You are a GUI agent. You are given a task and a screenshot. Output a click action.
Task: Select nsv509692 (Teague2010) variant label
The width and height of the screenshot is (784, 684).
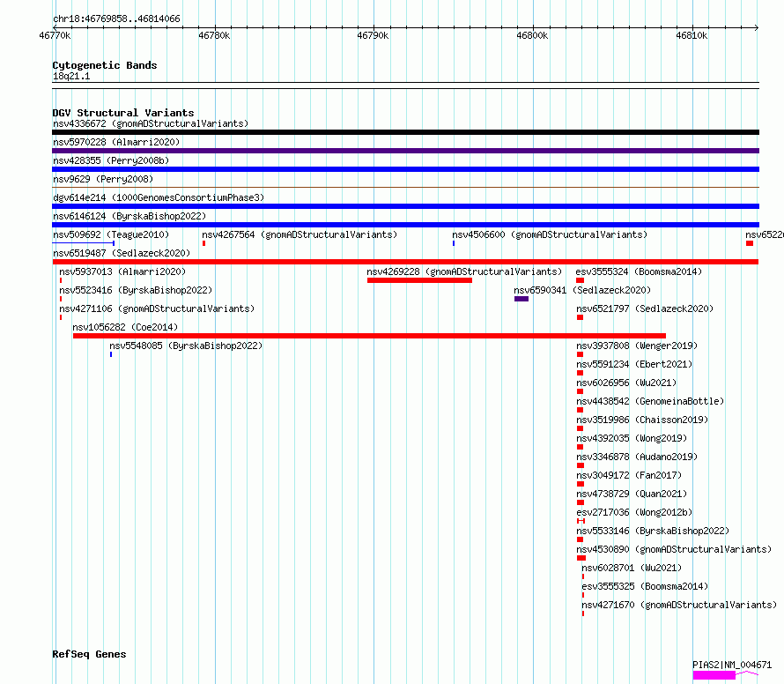(x=111, y=234)
